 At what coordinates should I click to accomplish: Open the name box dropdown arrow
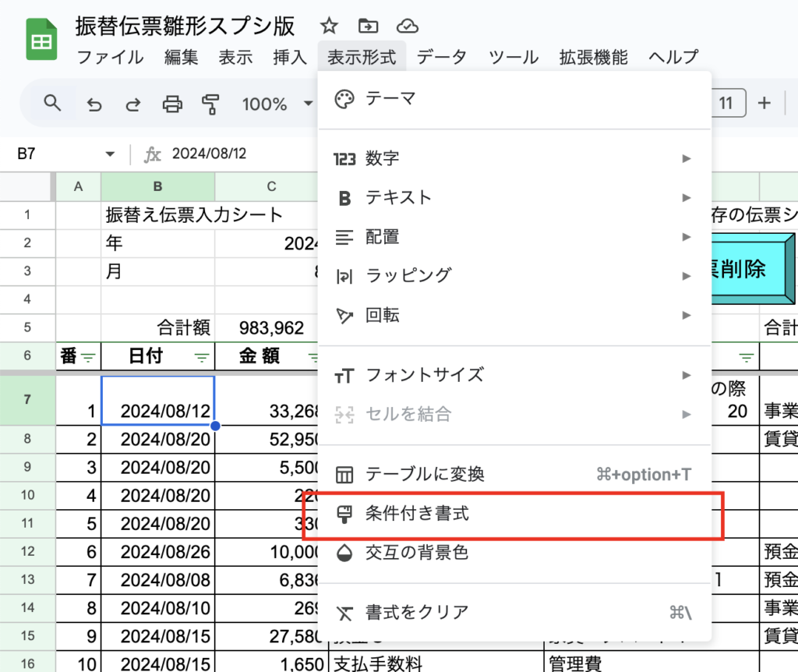110,154
